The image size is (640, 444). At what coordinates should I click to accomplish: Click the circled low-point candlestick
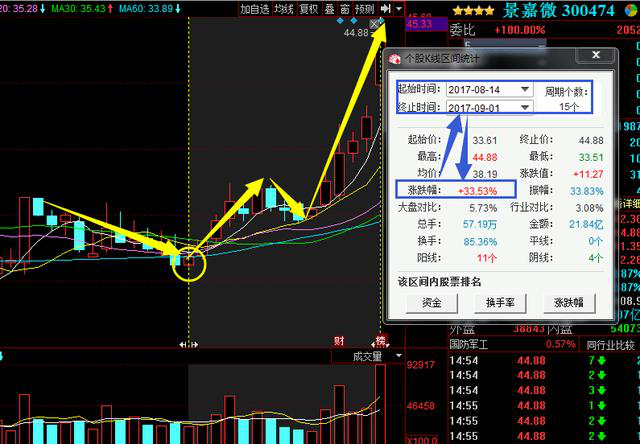click(187, 262)
